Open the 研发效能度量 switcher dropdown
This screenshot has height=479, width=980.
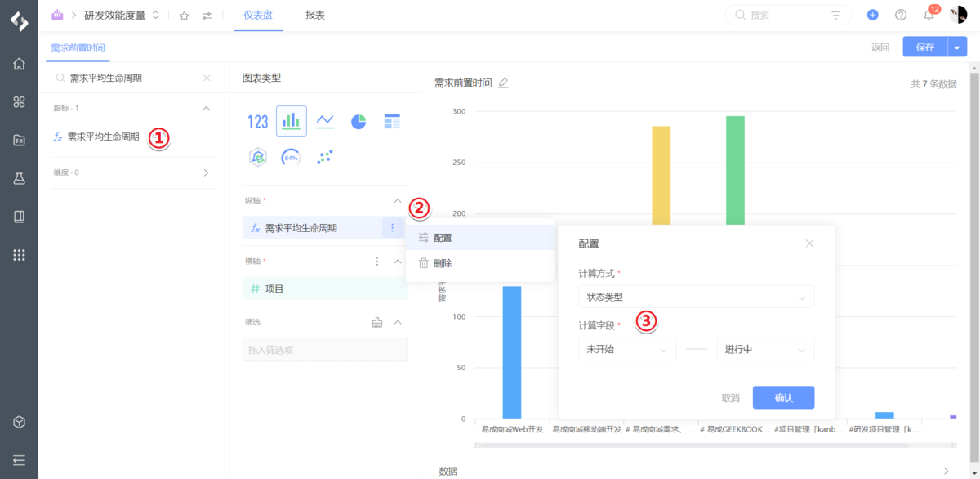click(155, 15)
